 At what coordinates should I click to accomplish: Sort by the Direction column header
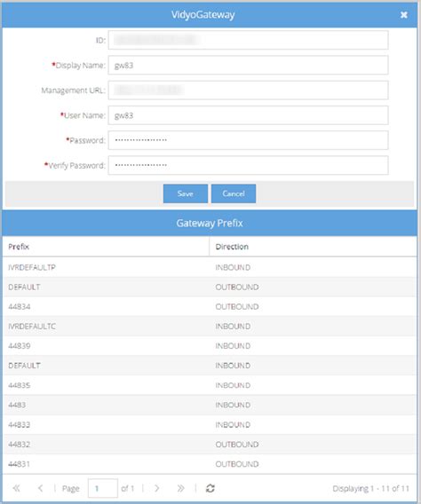(x=313, y=247)
